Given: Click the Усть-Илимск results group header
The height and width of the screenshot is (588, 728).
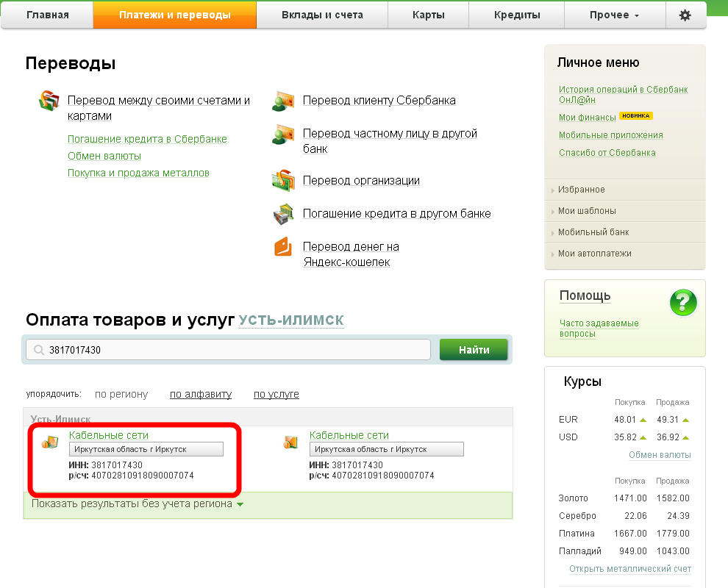Looking at the screenshot, I should [268, 417].
